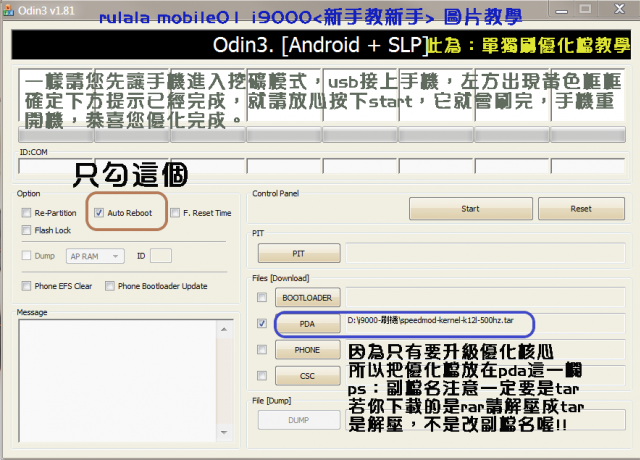Tick the checkbox beside BOOTLOADER
640x460 pixels.
coord(262,297)
